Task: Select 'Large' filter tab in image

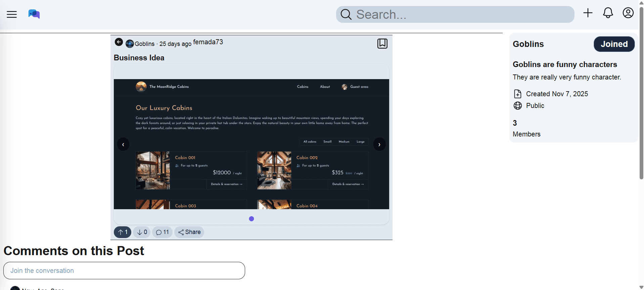Action: pyautogui.click(x=361, y=142)
